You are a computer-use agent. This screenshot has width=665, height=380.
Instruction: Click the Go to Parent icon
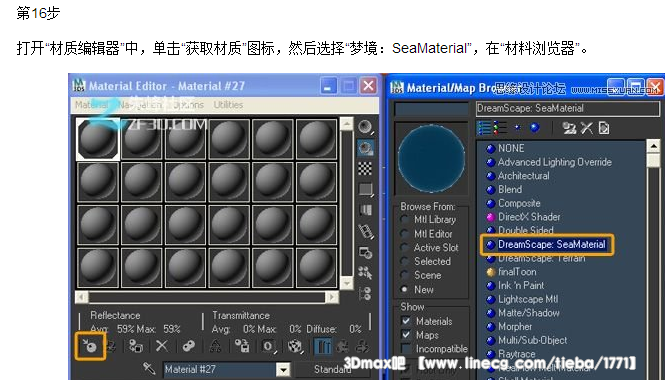(x=343, y=346)
